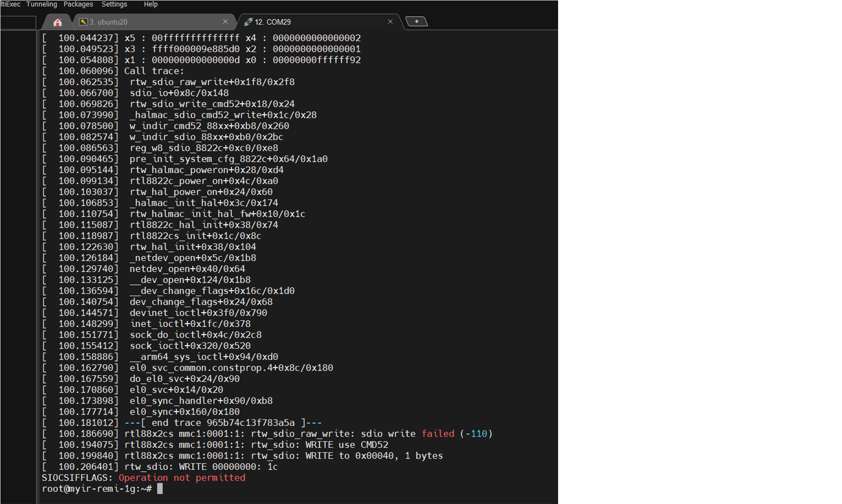Viewport: 842px width, 504px height.
Task: Click the 'Call trace:' line
Action: [113, 71]
